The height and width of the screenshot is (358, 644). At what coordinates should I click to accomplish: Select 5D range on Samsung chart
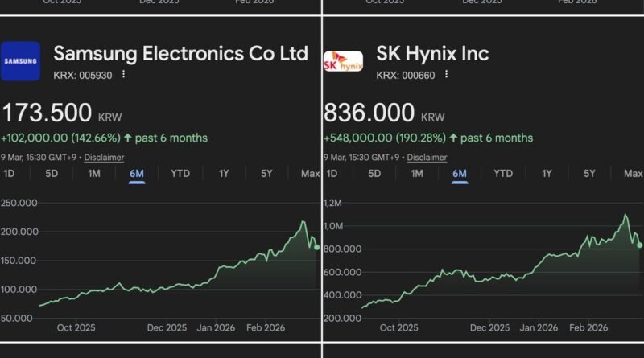(x=52, y=174)
